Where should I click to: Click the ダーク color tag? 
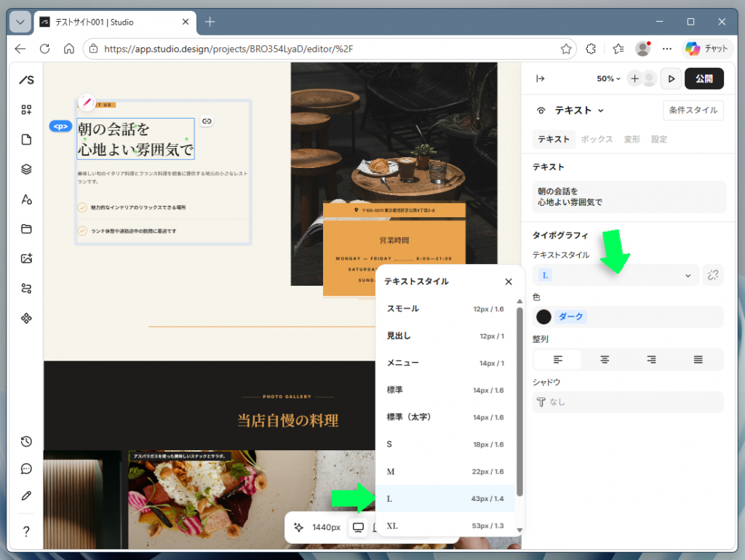point(570,317)
